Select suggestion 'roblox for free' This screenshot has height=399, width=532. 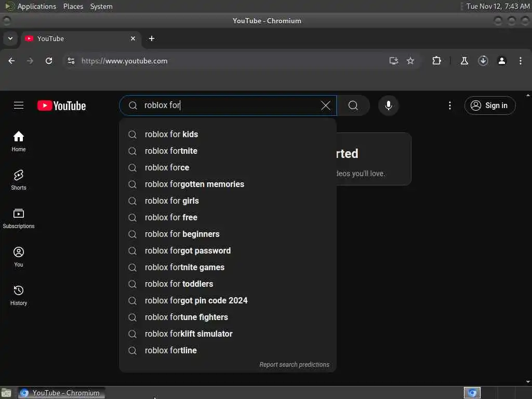228,218
